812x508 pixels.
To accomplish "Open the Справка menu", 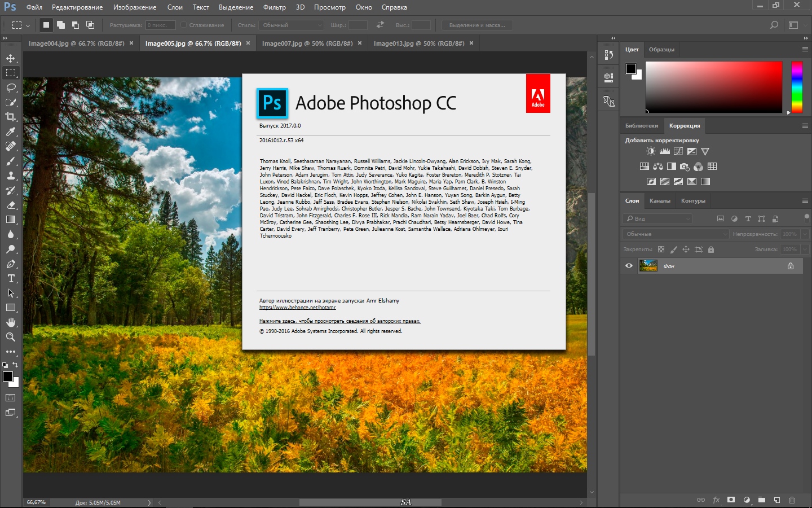I will coord(394,7).
